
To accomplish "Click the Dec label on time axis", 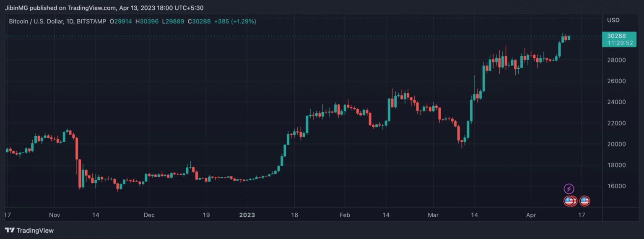I will click(149, 215).
